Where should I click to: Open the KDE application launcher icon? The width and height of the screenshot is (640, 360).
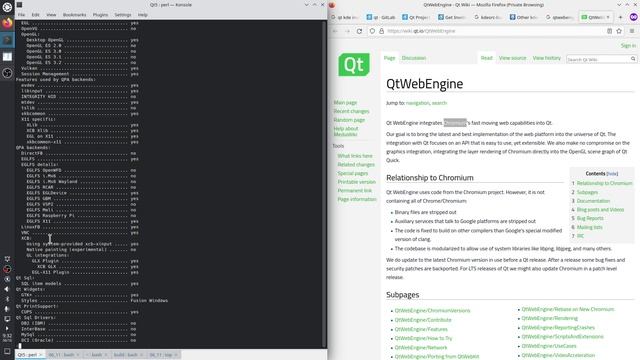[7, 7]
